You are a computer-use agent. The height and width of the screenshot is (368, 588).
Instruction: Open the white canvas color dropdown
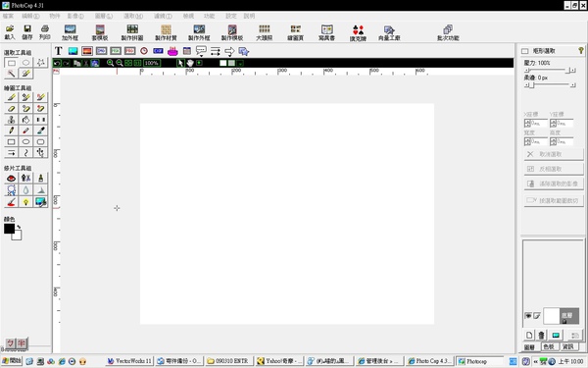pyautogui.click(x=240, y=63)
